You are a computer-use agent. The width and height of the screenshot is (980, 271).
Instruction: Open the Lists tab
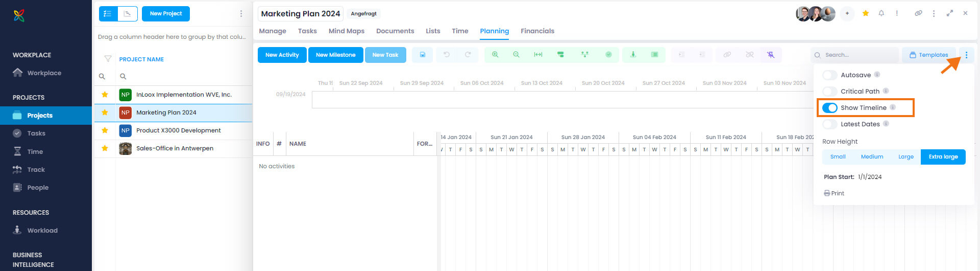tap(433, 31)
